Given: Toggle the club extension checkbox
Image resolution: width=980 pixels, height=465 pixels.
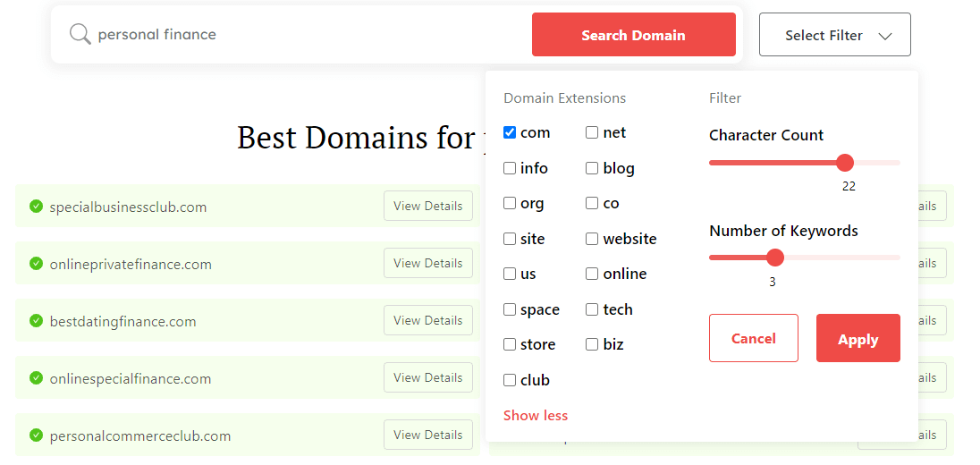Looking at the screenshot, I should pos(510,380).
